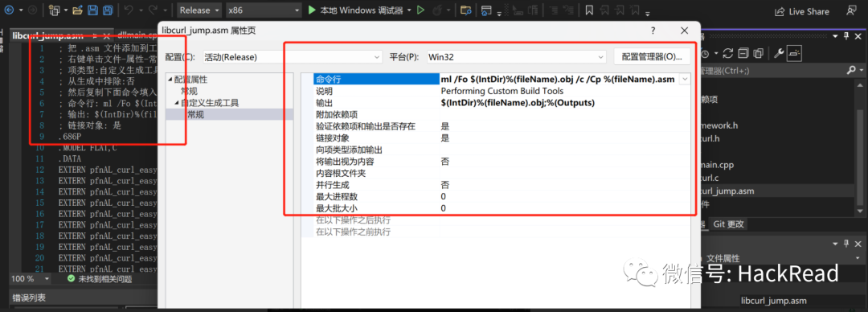Click the 附加依赖项 property row
The width and height of the screenshot is (868, 312).
[502, 114]
